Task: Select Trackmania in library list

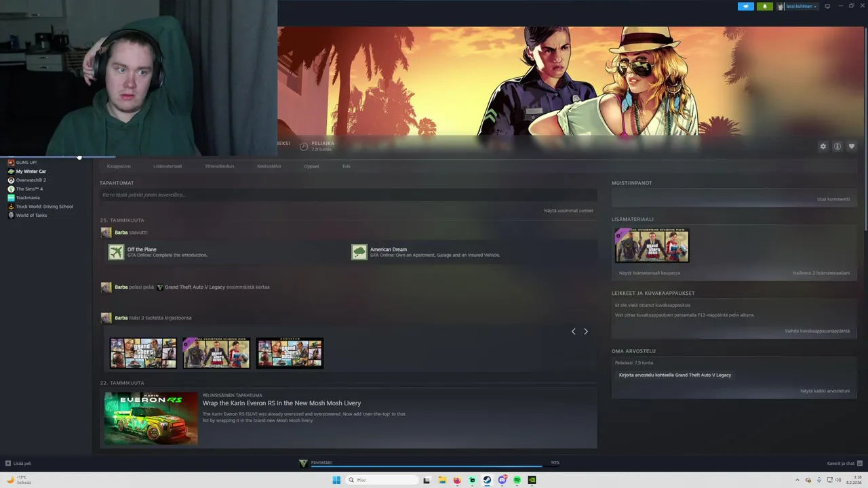Action: pos(28,198)
